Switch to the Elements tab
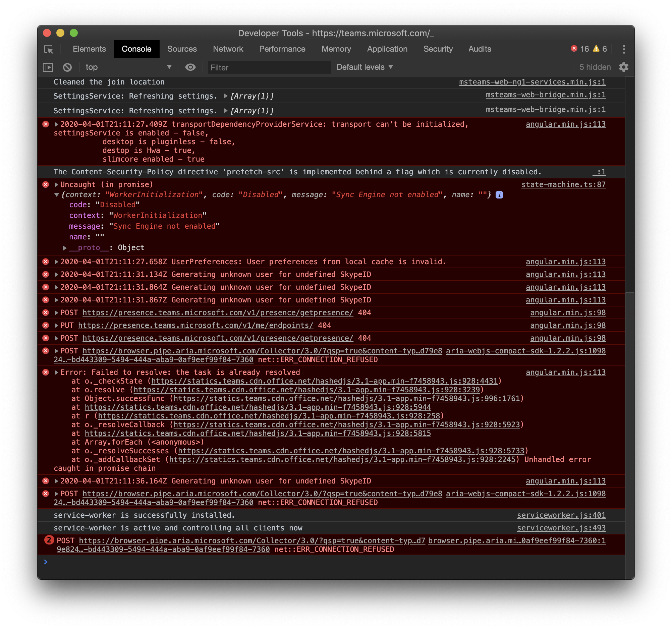672x629 pixels. pyautogui.click(x=89, y=49)
